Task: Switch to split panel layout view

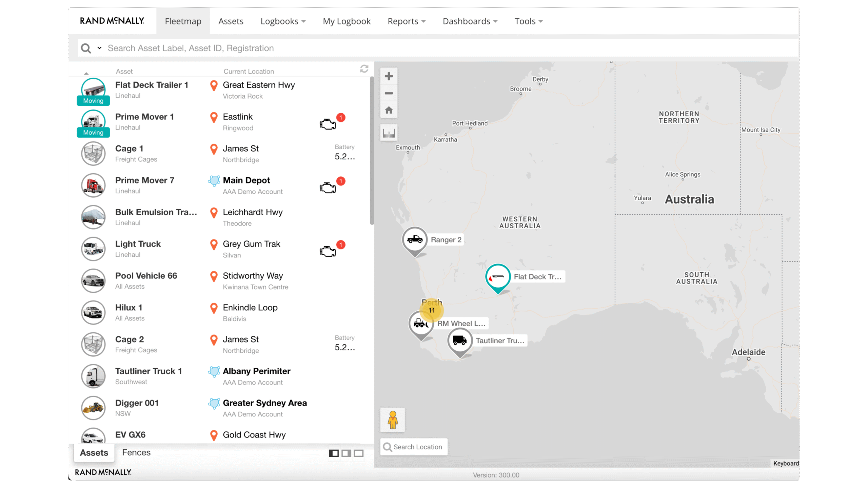Action: 334,453
